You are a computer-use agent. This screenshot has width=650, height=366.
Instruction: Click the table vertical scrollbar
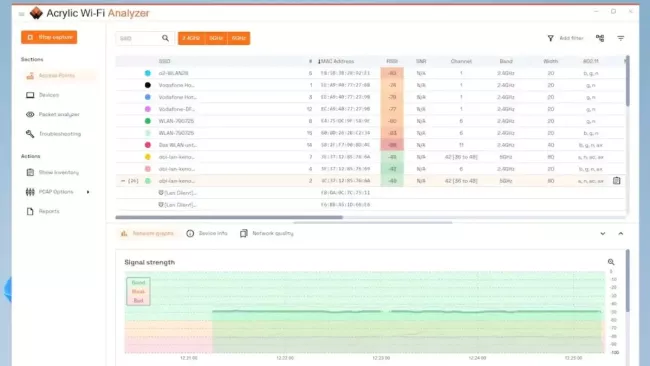pos(628,81)
